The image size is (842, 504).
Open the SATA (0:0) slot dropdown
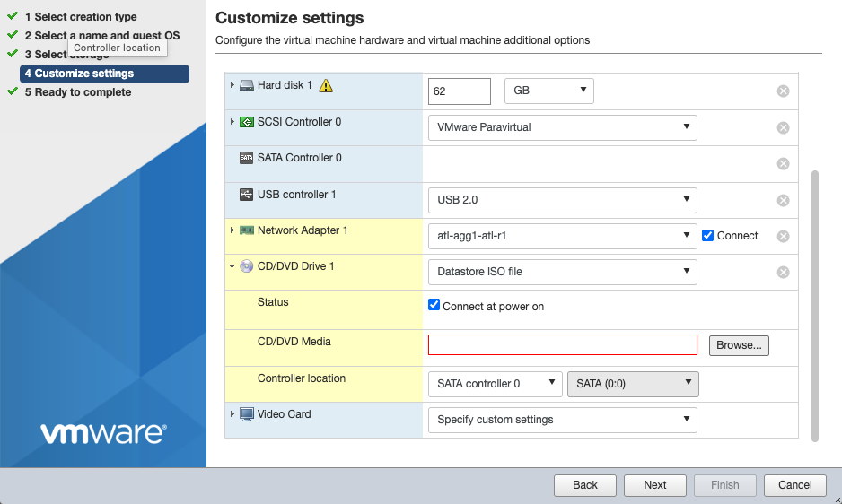coord(633,385)
